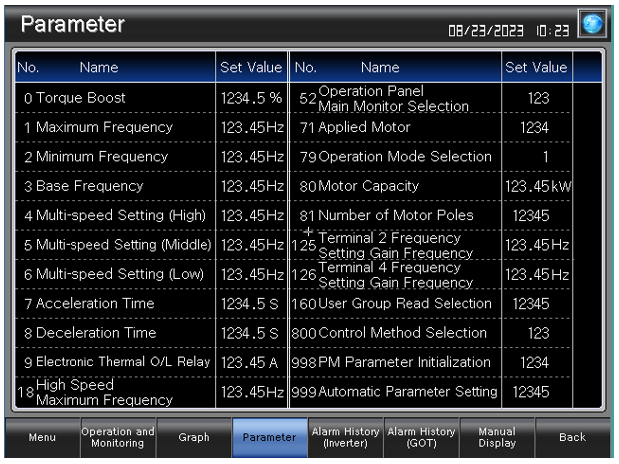Edit Multi-speed Setting (Low) value

point(251,274)
